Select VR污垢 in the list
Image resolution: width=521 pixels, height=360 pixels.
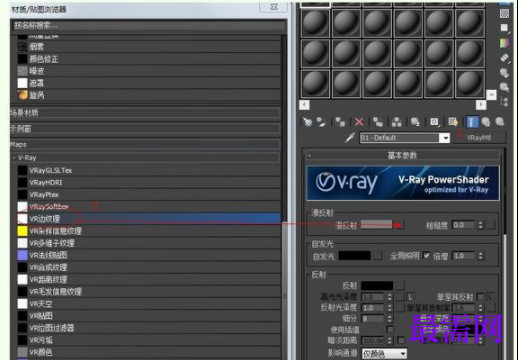149,340
